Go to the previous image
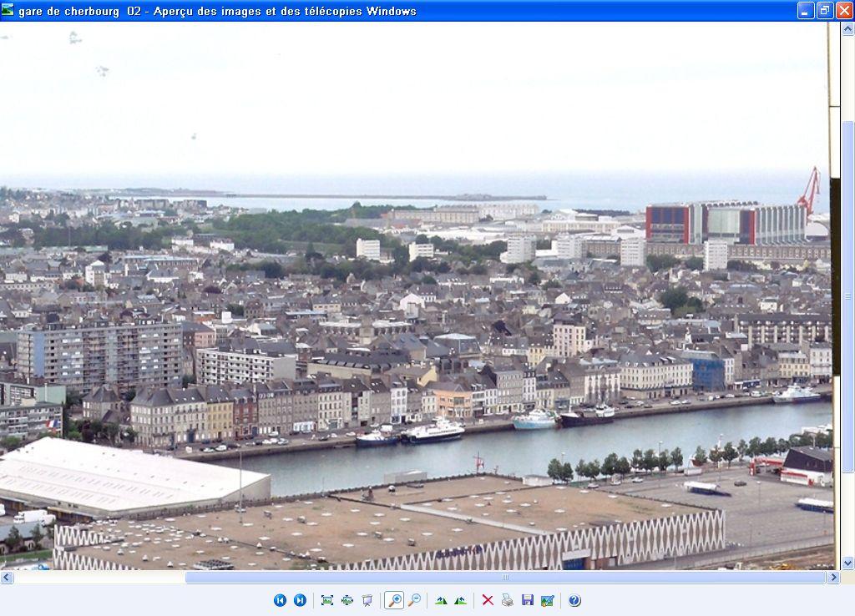 [280, 600]
